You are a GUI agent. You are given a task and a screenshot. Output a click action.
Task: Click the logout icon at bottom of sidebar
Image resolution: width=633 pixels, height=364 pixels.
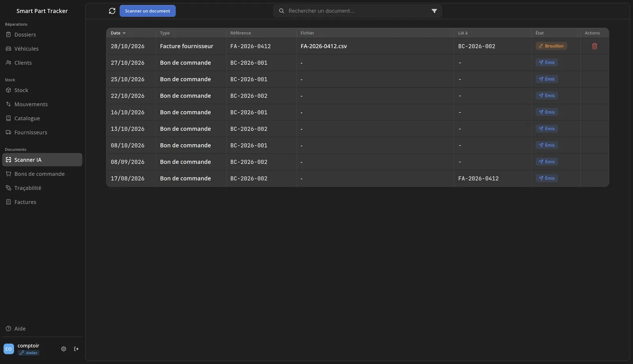tap(76, 349)
